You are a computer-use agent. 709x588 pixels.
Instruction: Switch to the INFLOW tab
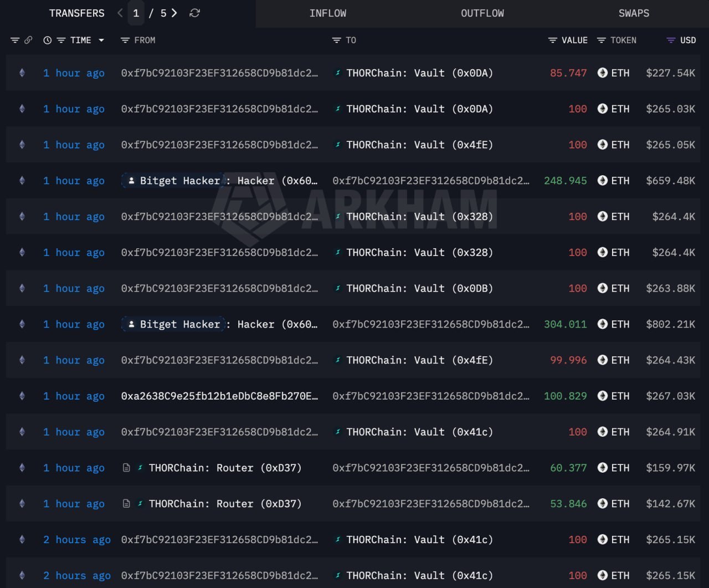(x=328, y=13)
